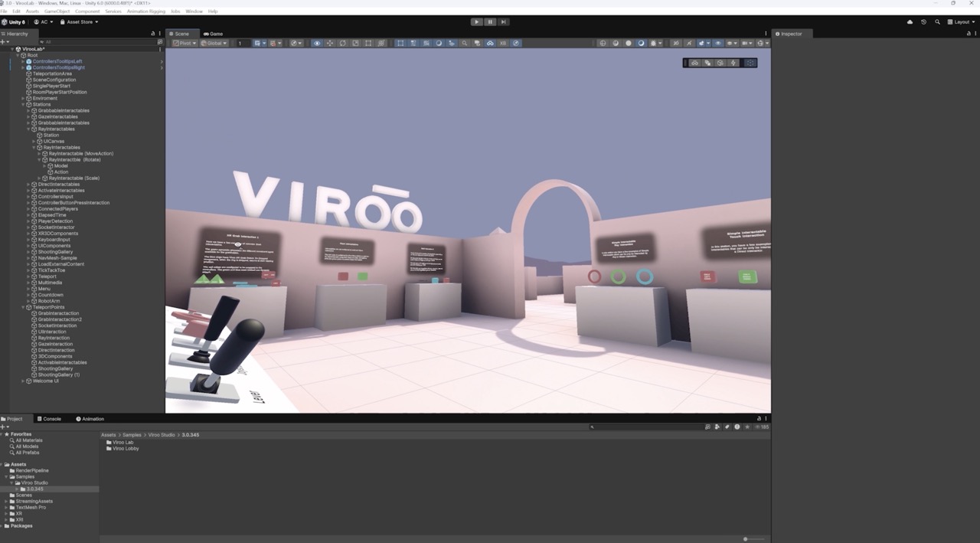Image resolution: width=980 pixels, height=543 pixels.
Task: Open the Global dropdown
Action: coord(214,43)
